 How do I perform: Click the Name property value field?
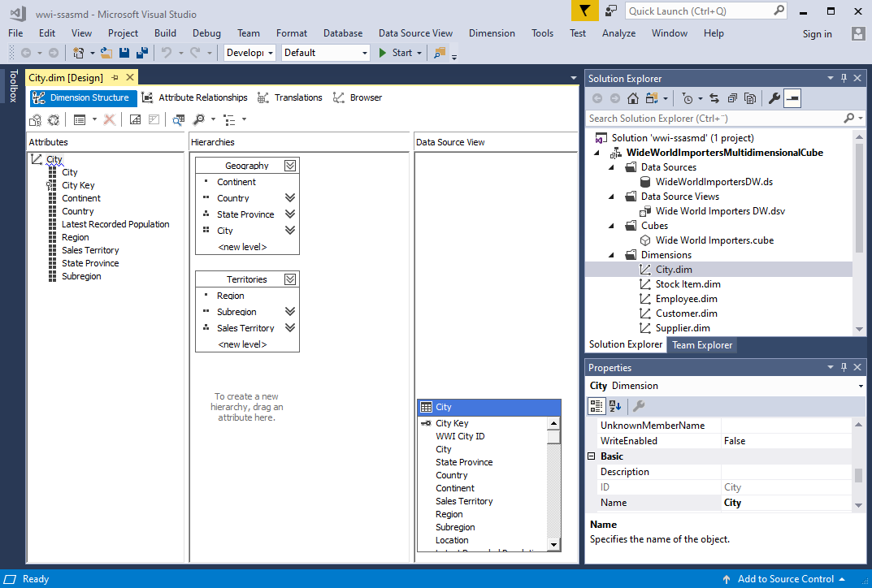(x=787, y=503)
